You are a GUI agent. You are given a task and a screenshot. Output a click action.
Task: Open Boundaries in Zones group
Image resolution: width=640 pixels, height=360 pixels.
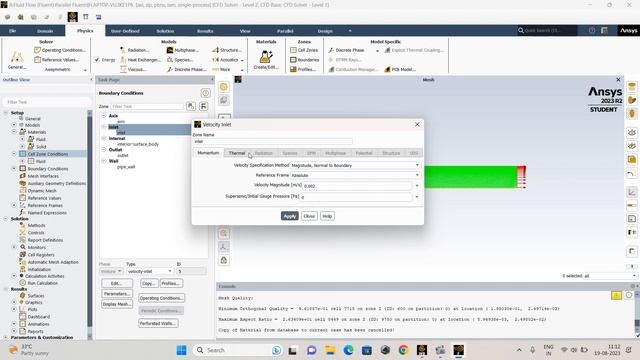point(304,60)
